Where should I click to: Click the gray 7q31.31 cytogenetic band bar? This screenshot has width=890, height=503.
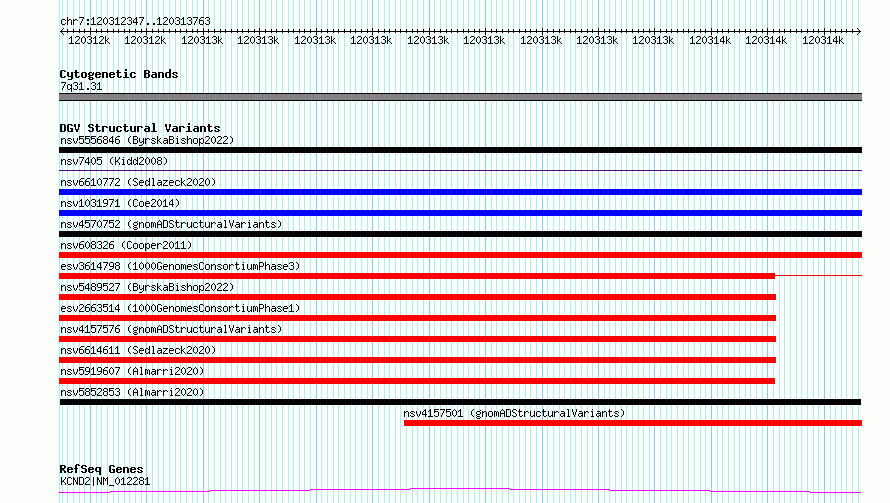460,97
